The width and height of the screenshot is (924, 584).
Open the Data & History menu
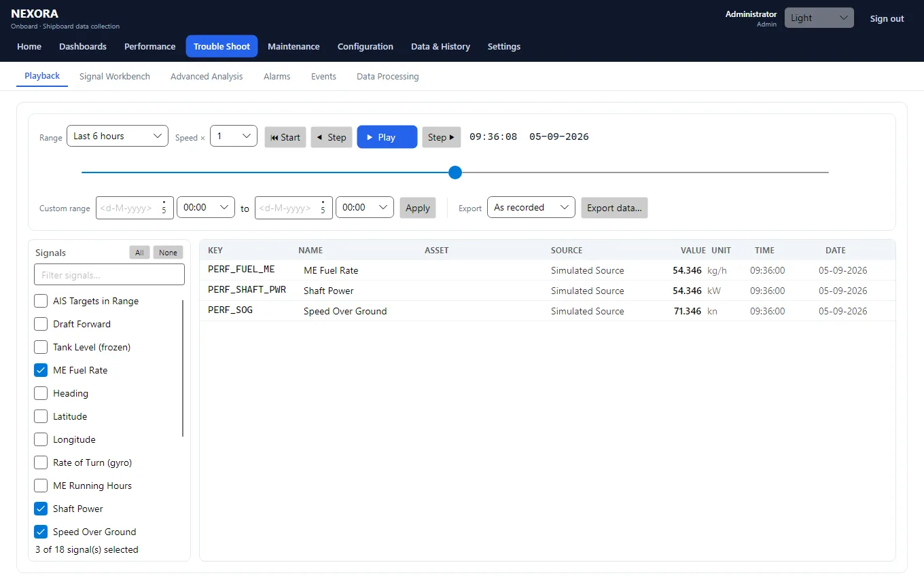click(440, 46)
